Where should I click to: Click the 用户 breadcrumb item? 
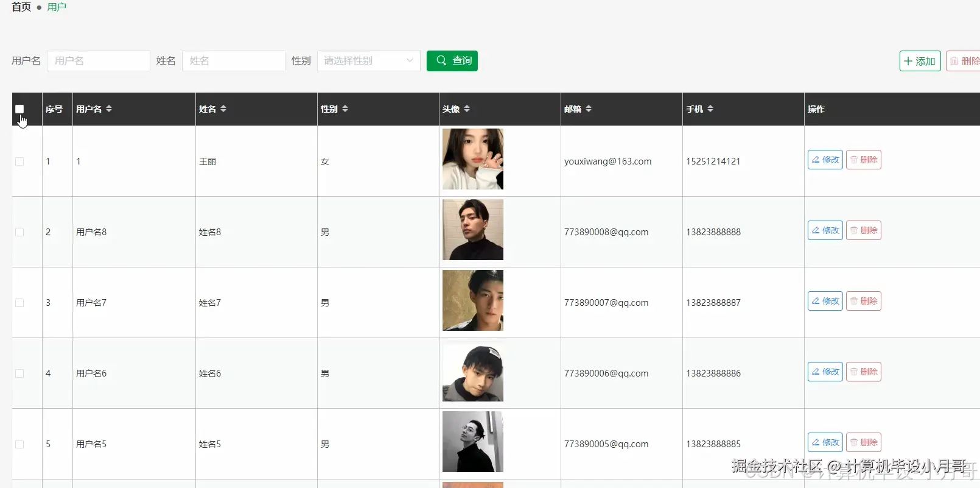(x=57, y=7)
